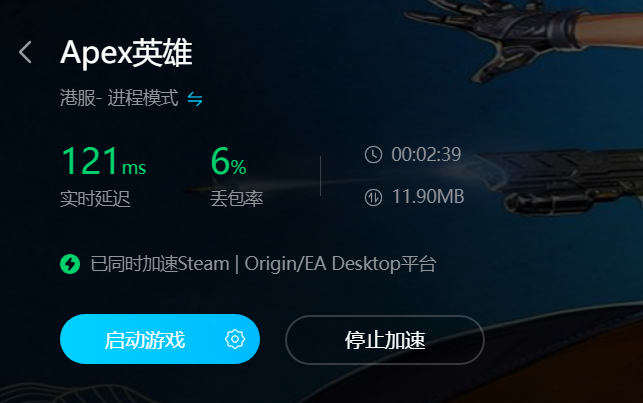Viewport: 643px width, 403px height.
Task: Click the vertical divider between stats
Action: click(320, 176)
